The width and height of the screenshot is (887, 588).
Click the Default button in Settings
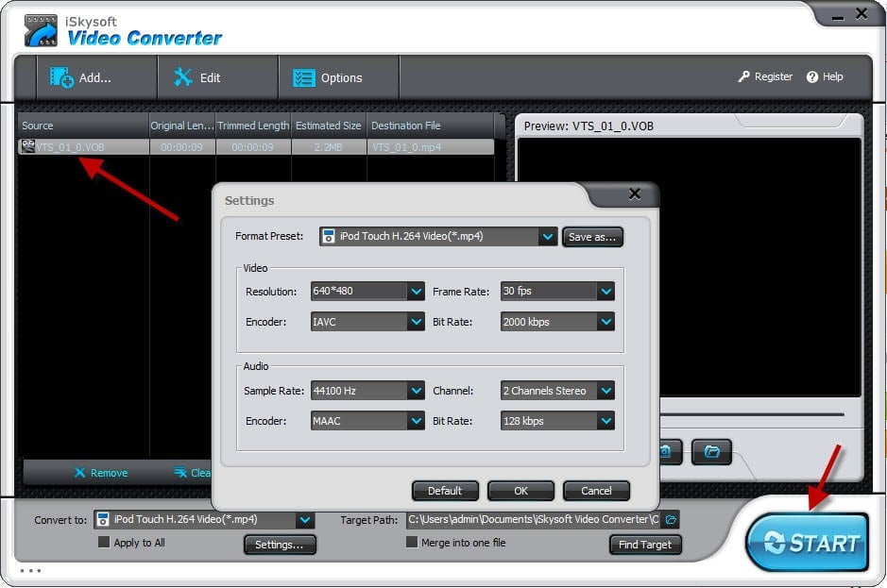pyautogui.click(x=445, y=491)
